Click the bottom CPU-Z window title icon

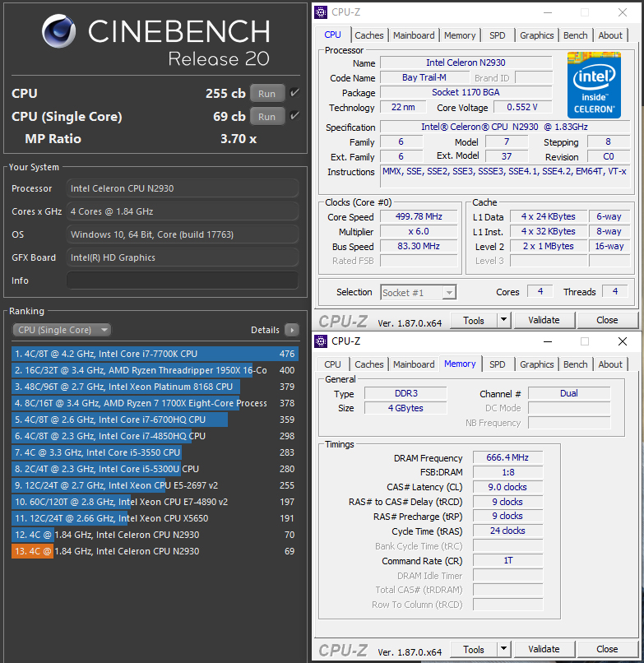(321, 341)
